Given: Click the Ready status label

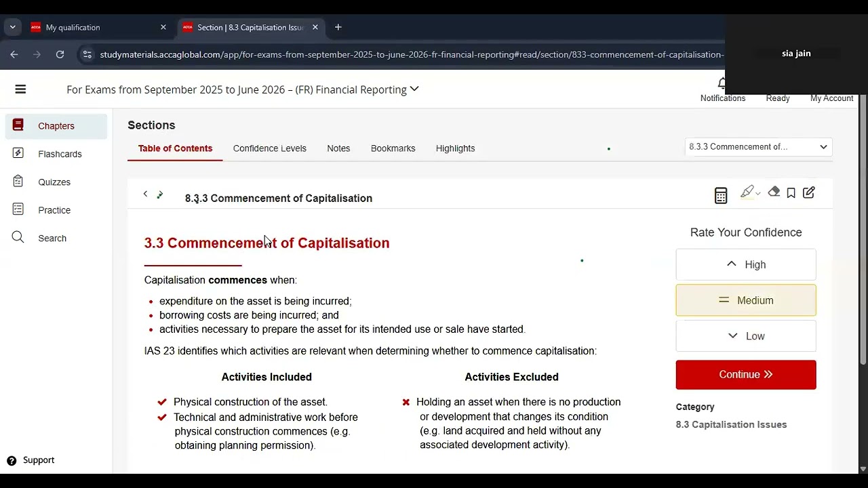Looking at the screenshot, I should click(x=778, y=98).
